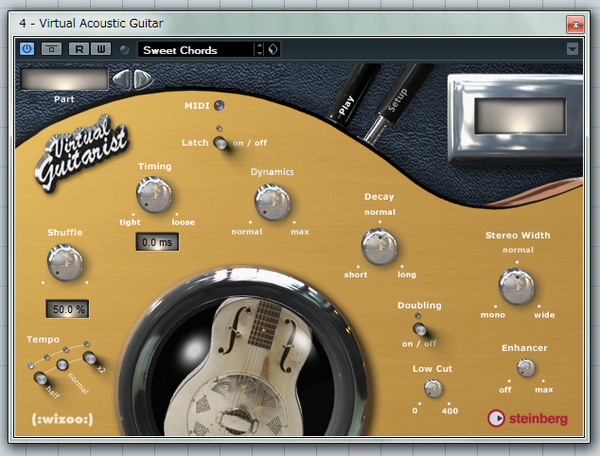Viewport: 600px width, 456px height.
Task: Open the Sweet Chords preset field
Action: tap(196, 50)
